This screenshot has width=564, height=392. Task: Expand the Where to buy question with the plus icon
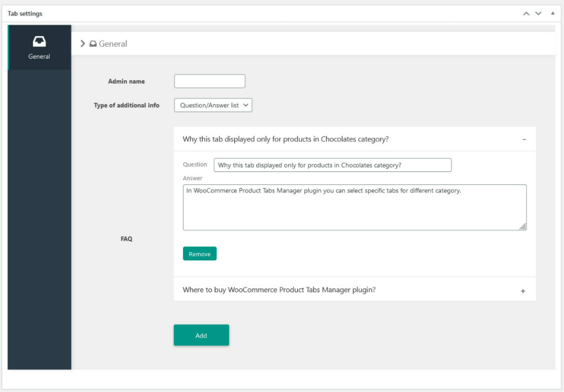(523, 291)
